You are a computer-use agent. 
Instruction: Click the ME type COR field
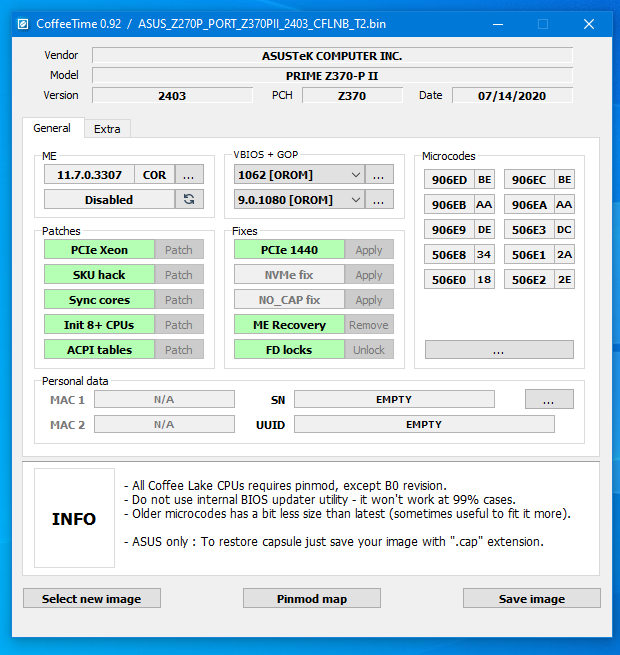tap(155, 175)
